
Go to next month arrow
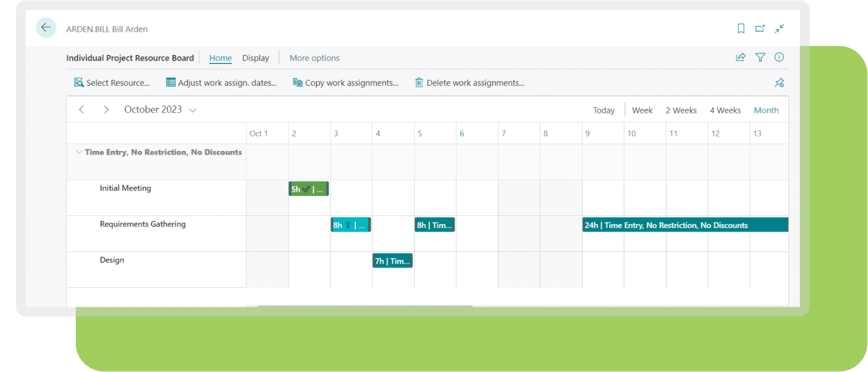click(x=106, y=110)
